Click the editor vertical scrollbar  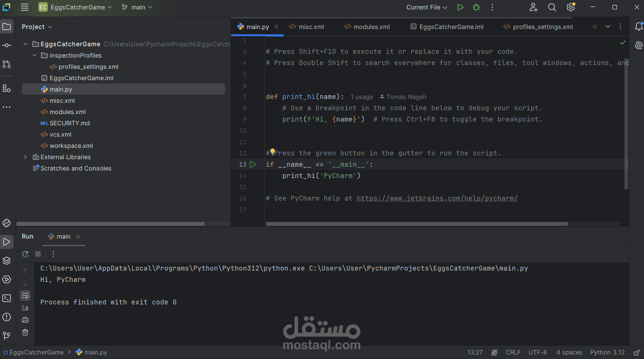pyautogui.click(x=626, y=124)
